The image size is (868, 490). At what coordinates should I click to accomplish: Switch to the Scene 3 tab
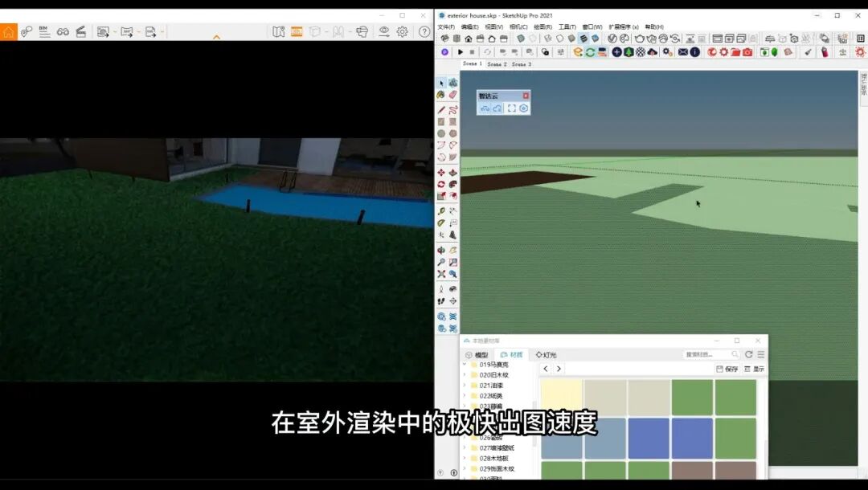(521, 64)
